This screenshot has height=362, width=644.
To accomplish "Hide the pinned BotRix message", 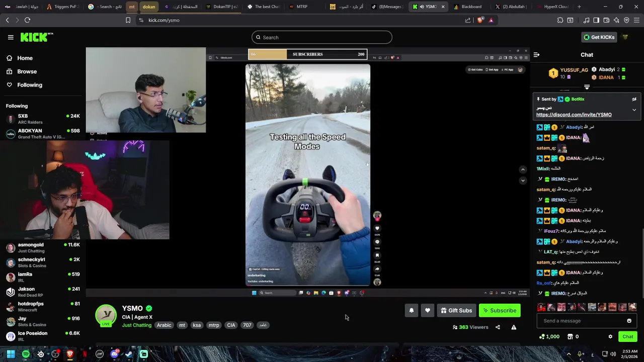I will pos(634,99).
